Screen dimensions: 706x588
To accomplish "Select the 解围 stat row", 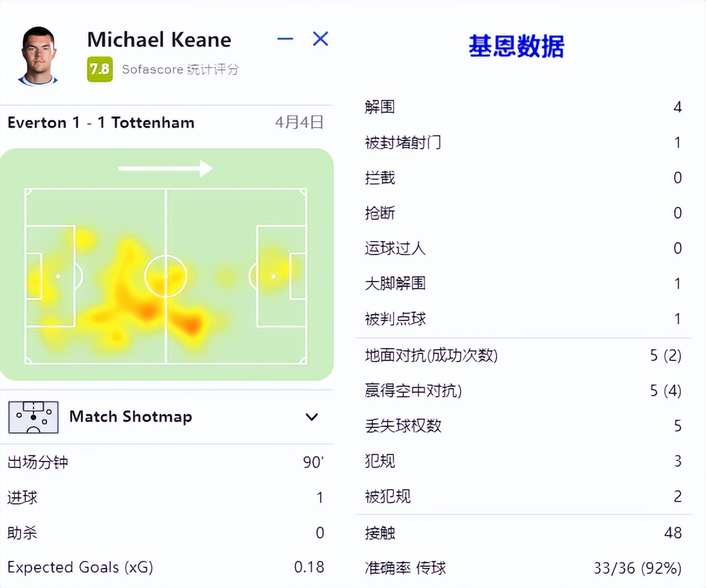I will 523,107.
